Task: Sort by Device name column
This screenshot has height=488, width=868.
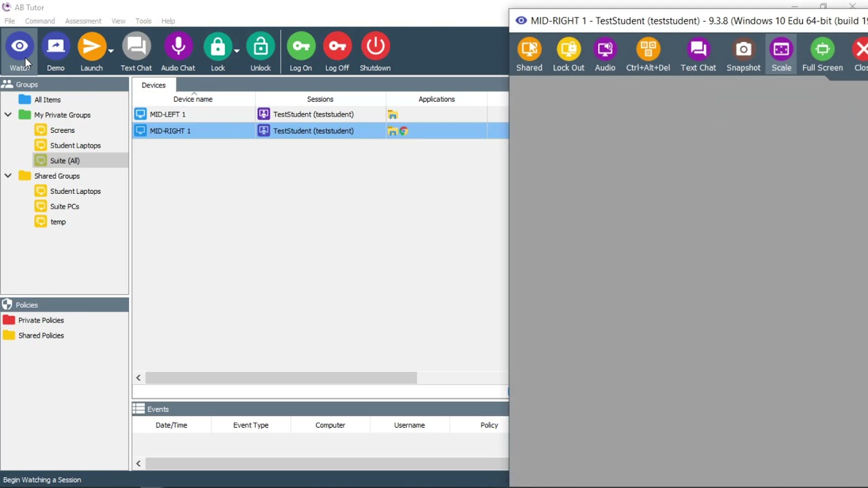Action: click(193, 99)
